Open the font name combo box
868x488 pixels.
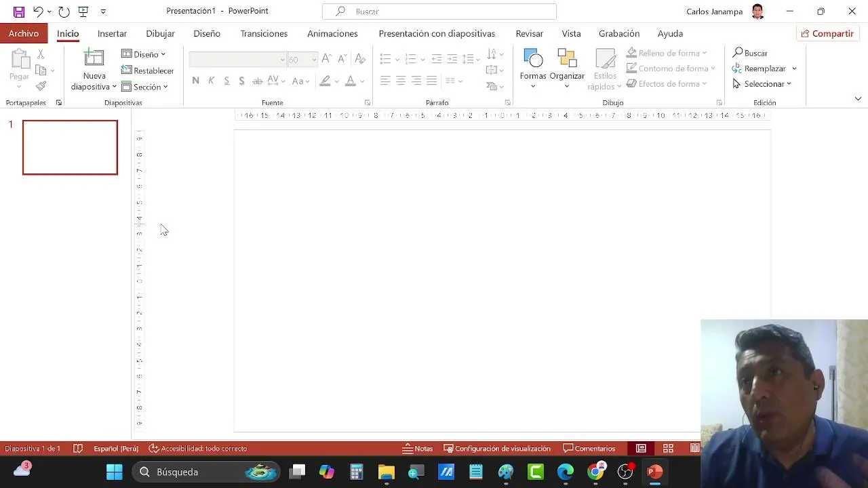(x=237, y=60)
